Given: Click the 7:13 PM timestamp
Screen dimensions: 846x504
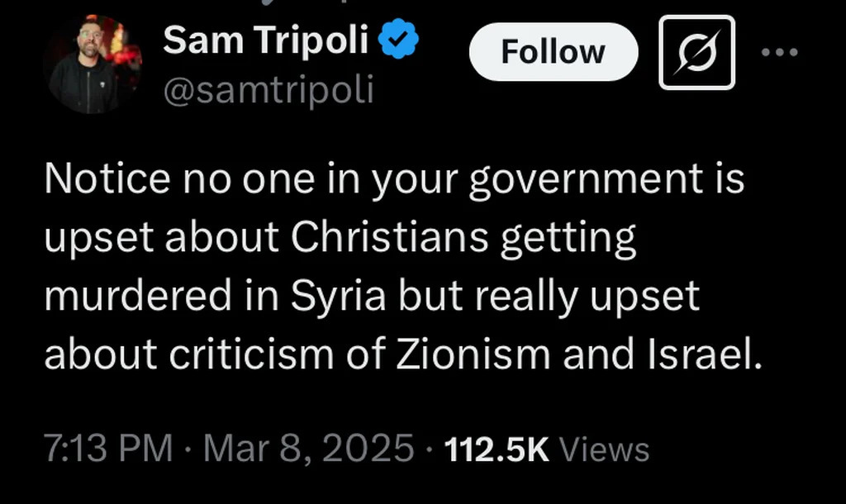Looking at the screenshot, I should tap(108, 449).
